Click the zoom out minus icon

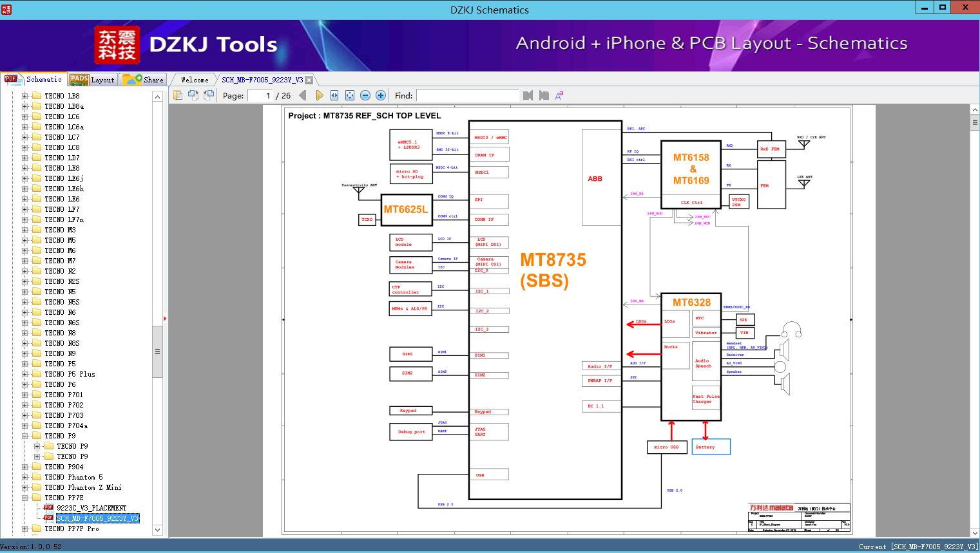(365, 95)
